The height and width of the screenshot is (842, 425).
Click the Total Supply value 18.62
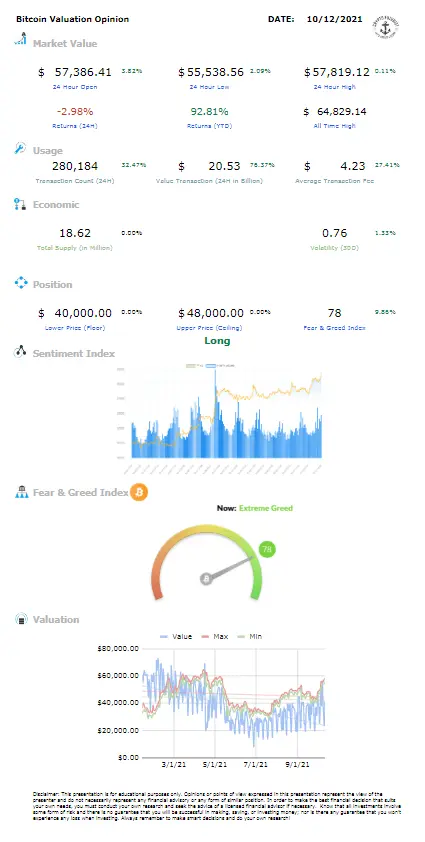[x=75, y=233]
